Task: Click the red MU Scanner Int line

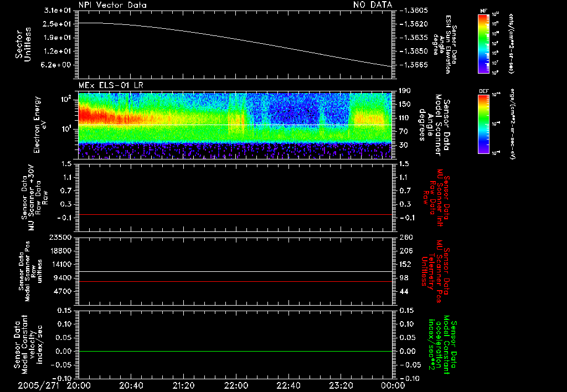Action: (x=235, y=214)
